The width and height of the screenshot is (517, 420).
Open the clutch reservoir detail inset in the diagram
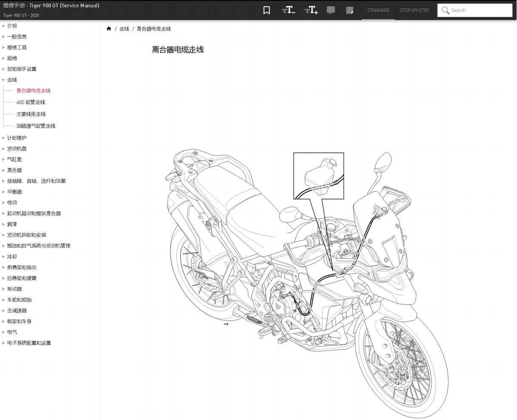coord(318,176)
